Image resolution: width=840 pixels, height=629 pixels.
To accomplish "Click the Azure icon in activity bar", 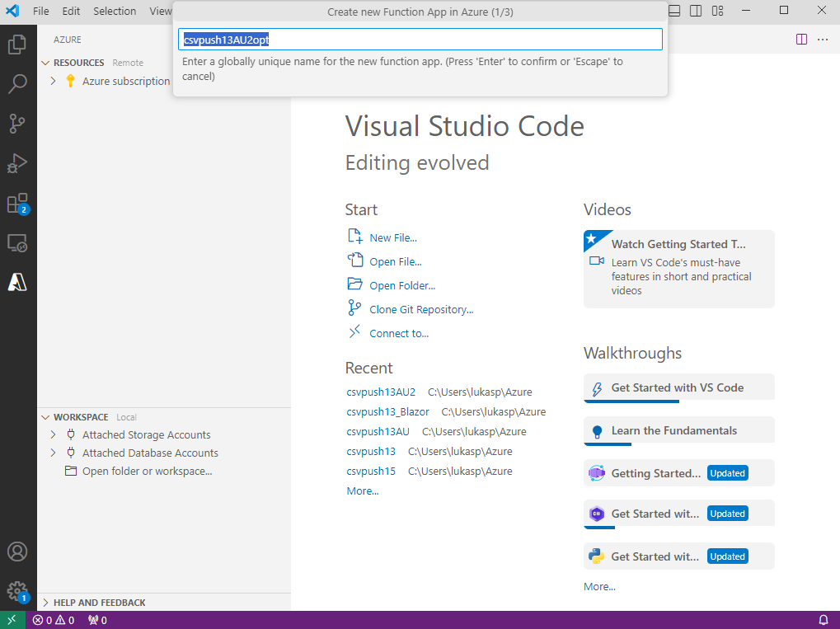I will 17,282.
